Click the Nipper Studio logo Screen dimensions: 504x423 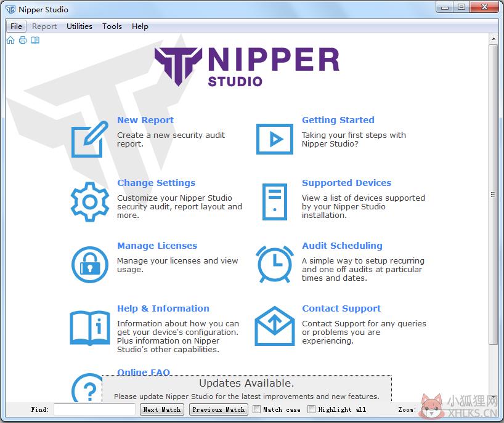pyautogui.click(x=246, y=67)
